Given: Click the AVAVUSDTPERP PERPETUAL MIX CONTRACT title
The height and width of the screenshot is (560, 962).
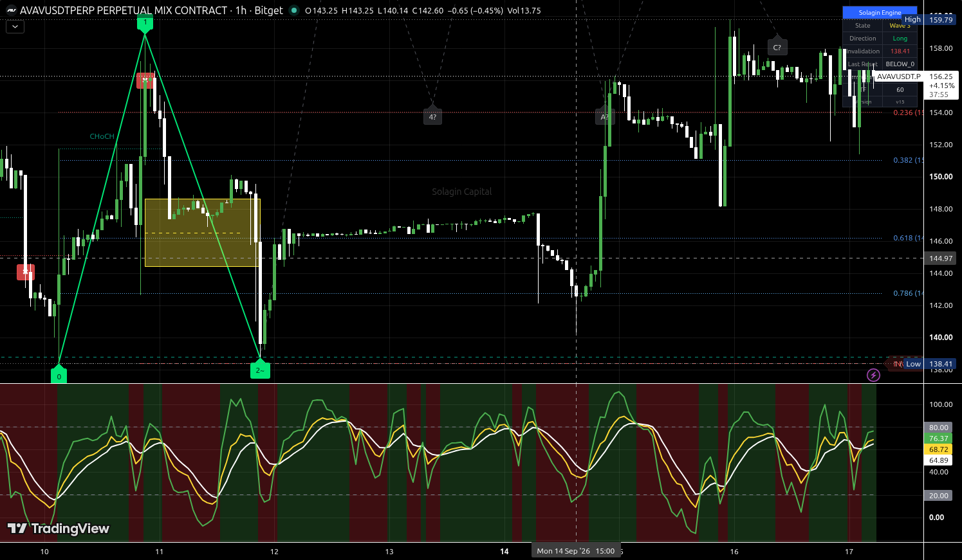Looking at the screenshot, I should [x=124, y=10].
